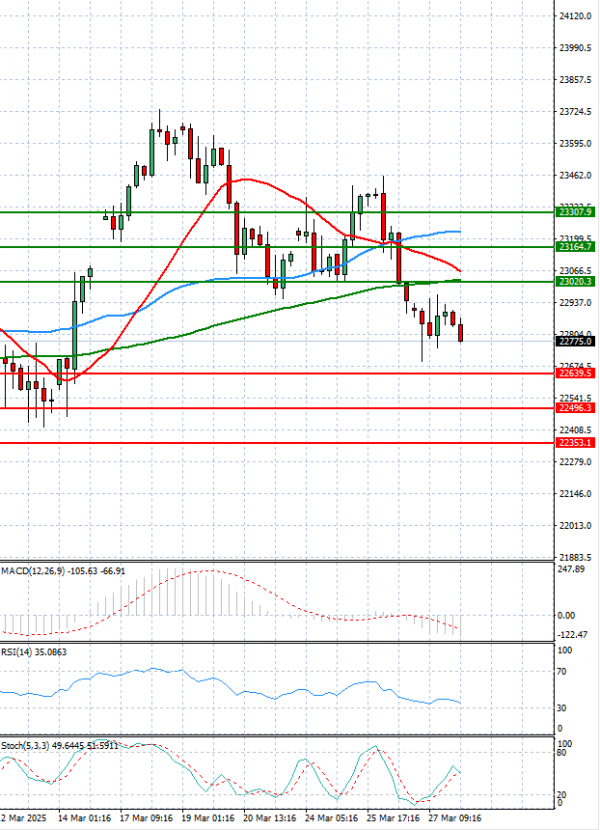Screen dimensions: 600x830
Task: Click the green 23164.7 price level label
Action: 575,247
